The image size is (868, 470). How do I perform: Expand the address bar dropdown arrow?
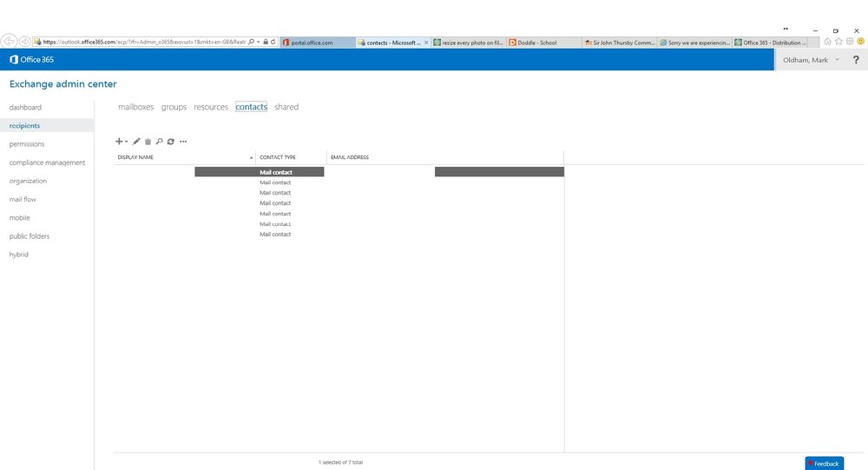(x=258, y=42)
